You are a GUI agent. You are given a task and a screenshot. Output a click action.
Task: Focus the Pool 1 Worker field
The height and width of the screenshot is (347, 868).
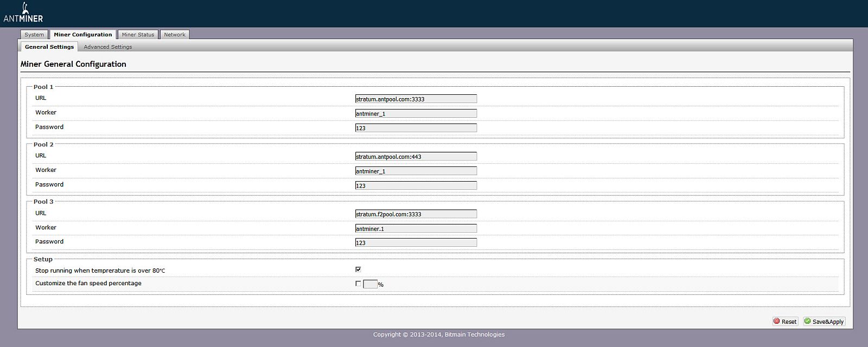416,114
